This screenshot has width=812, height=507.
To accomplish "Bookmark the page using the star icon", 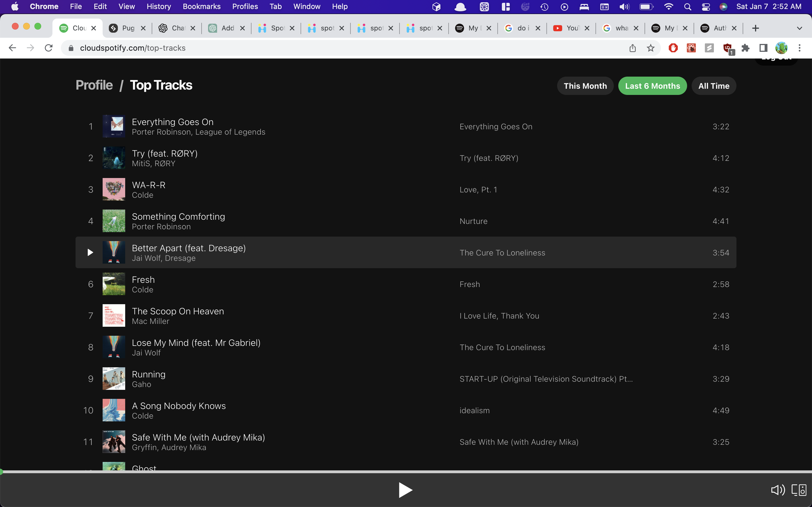I will 650,48.
